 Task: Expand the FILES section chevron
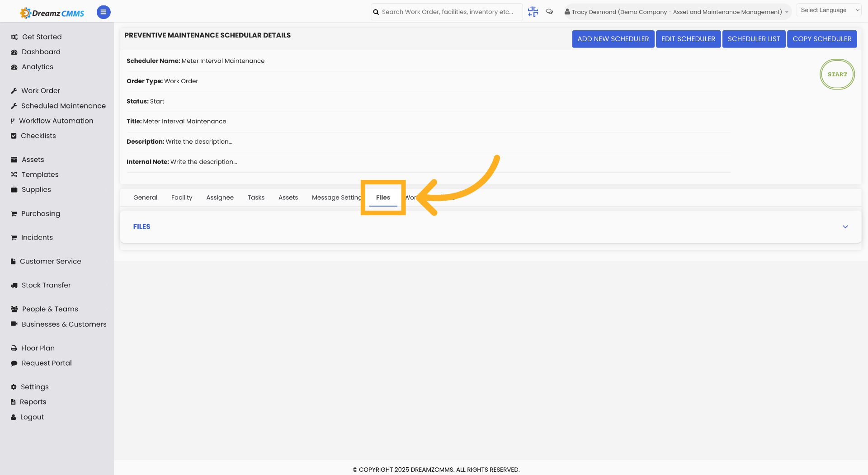point(845,227)
